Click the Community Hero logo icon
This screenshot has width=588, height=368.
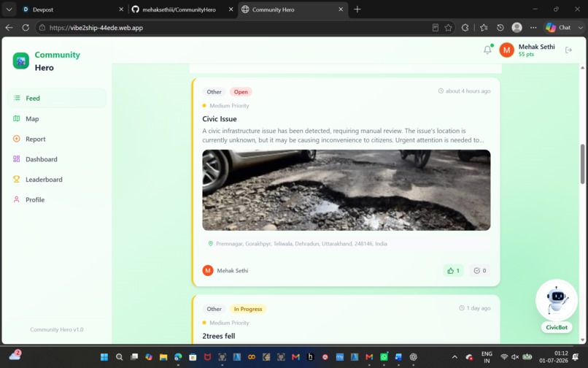pyautogui.click(x=21, y=61)
